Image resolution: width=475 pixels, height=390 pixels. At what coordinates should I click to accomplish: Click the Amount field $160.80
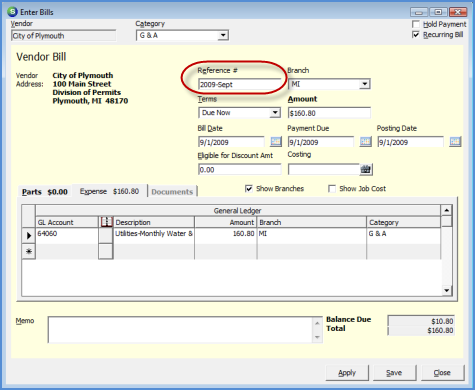click(329, 113)
